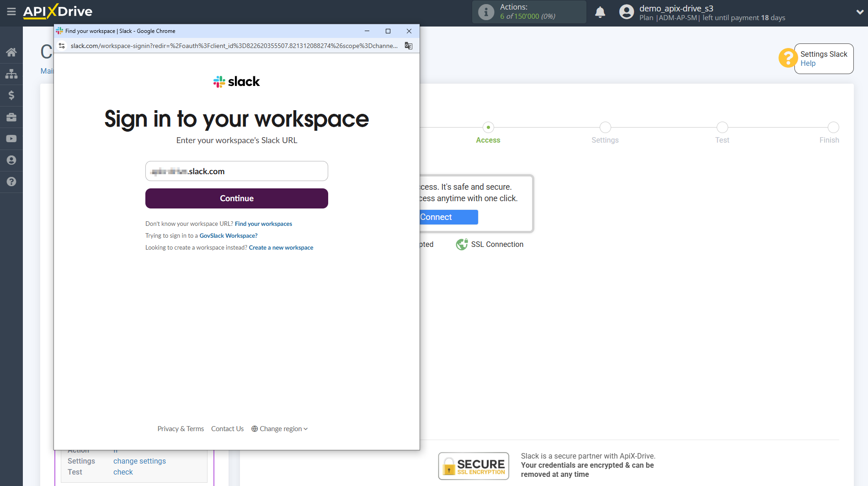Open the home icon in sidebar
The width and height of the screenshot is (868, 486).
[x=11, y=52]
